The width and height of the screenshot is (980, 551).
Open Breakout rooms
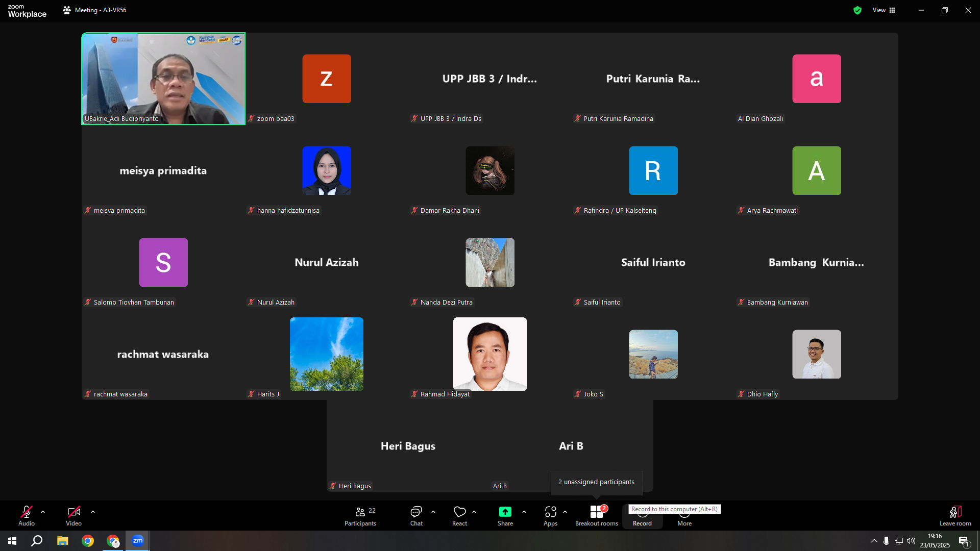[596, 516]
